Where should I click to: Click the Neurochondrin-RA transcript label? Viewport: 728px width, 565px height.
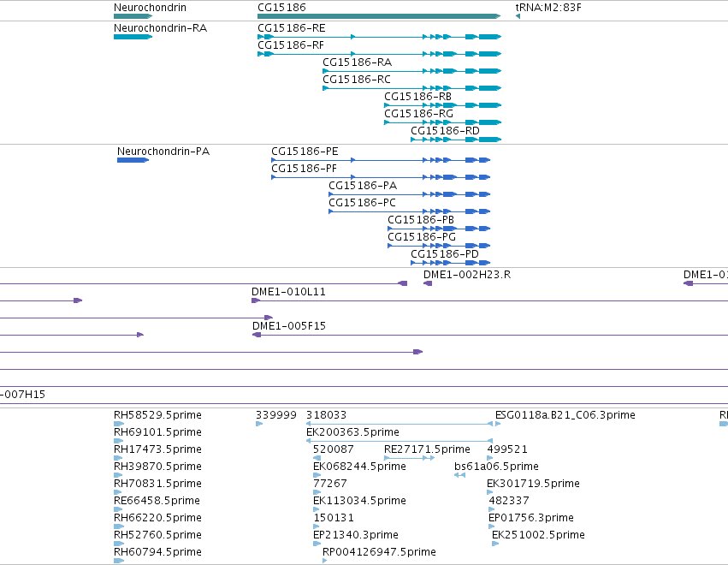(x=160, y=28)
